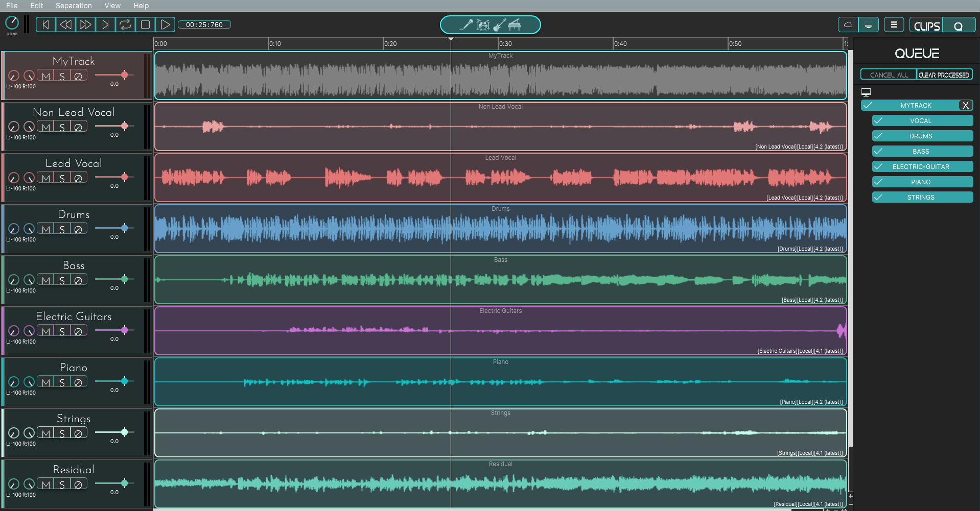This screenshot has width=980, height=511.
Task: Select the piano stem icon
Action: [x=515, y=25]
